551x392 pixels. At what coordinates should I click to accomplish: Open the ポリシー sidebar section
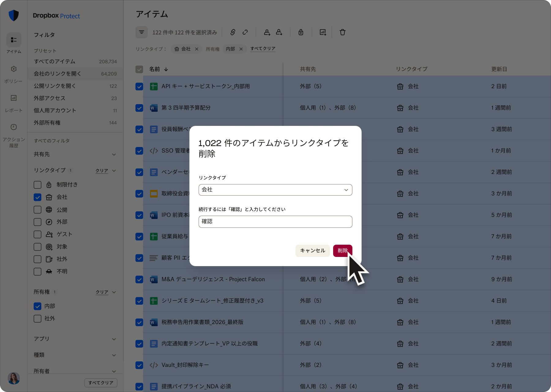click(14, 74)
